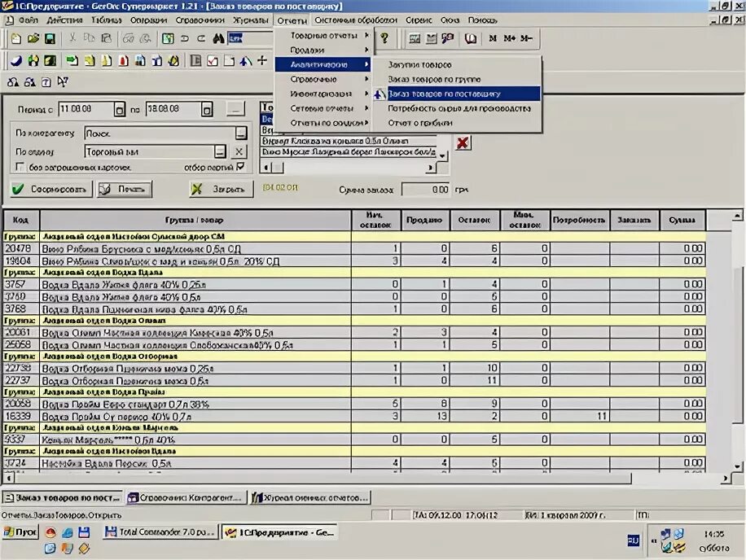Choose 'Заказ товаров по группе' menu entry
746x560 pixels.
click(457, 80)
